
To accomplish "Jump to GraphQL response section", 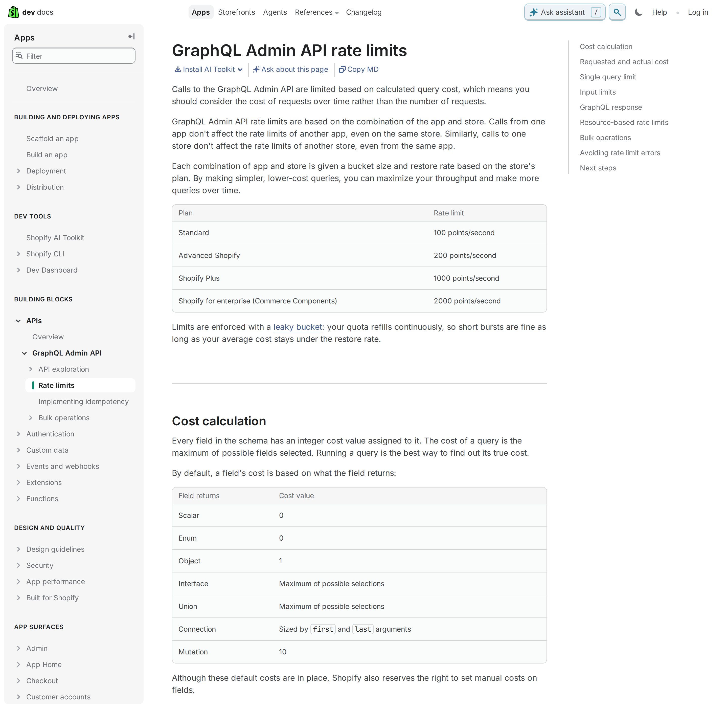I will (611, 107).
